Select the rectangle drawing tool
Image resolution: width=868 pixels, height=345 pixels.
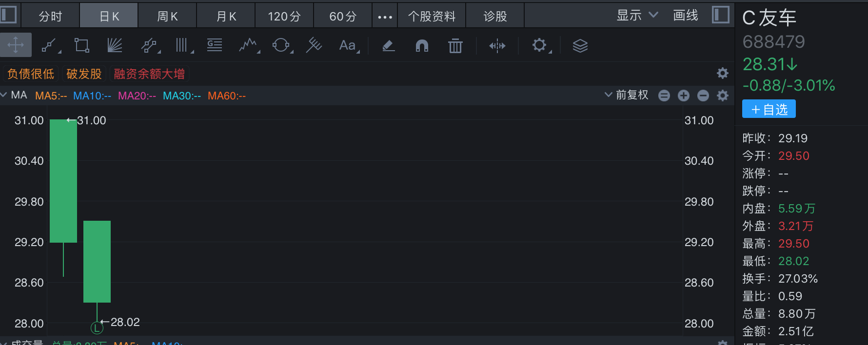pos(81,46)
